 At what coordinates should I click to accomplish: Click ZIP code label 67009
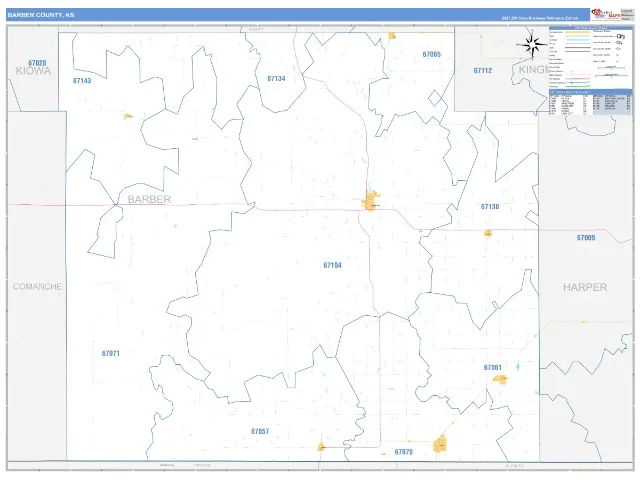coord(586,238)
